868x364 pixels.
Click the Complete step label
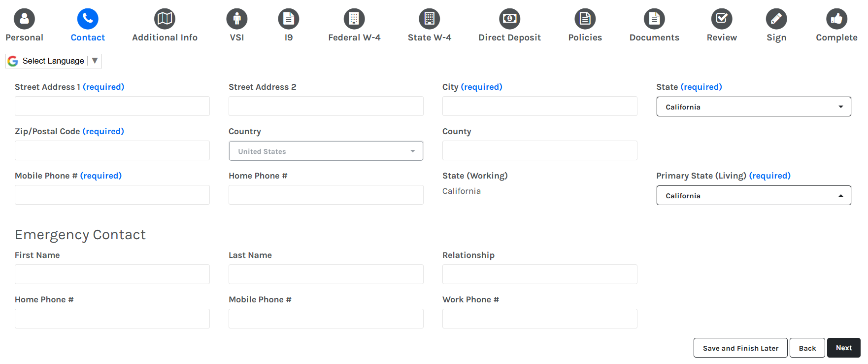coord(836,37)
